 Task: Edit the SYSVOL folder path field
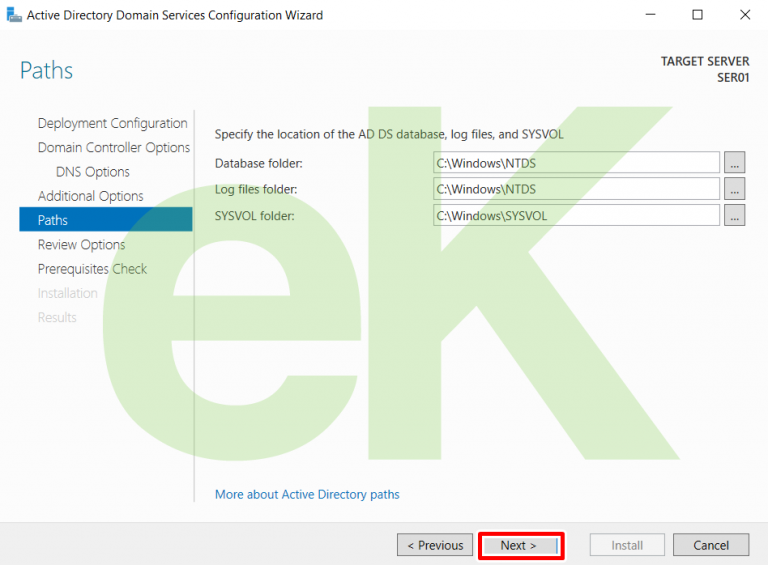pos(576,215)
